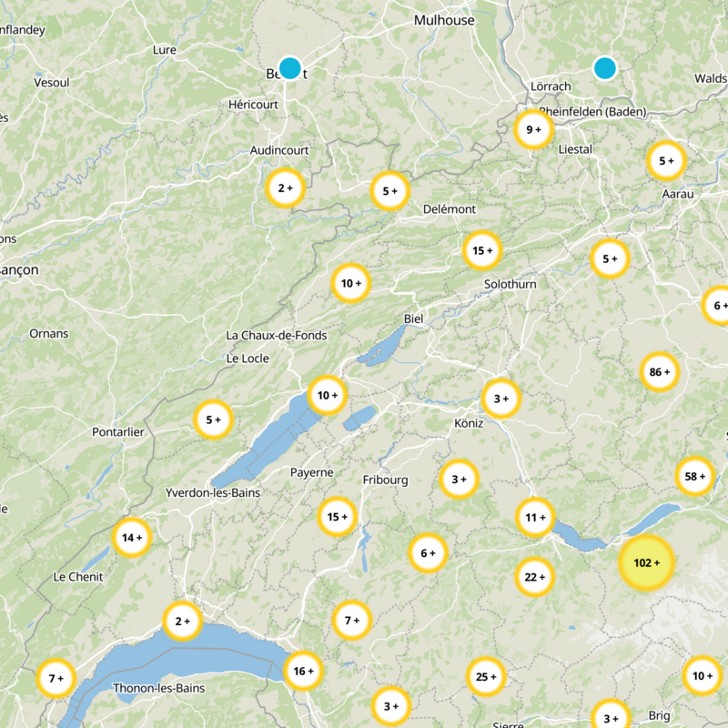Select the blue marker northeast of Lörrach
The image size is (728, 728).
tap(604, 68)
